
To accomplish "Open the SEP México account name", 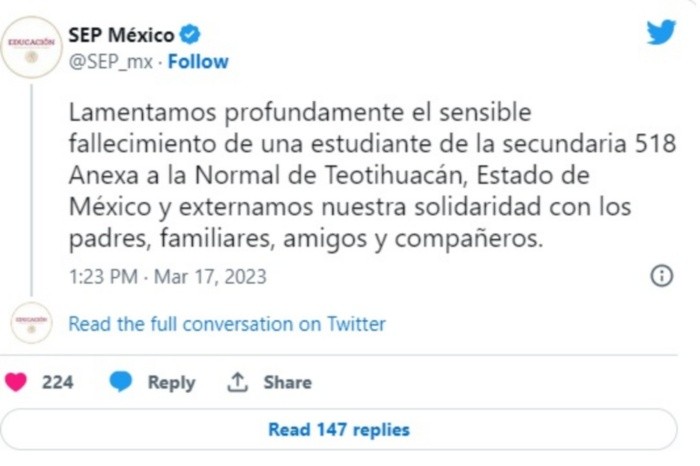I will coord(120,35).
